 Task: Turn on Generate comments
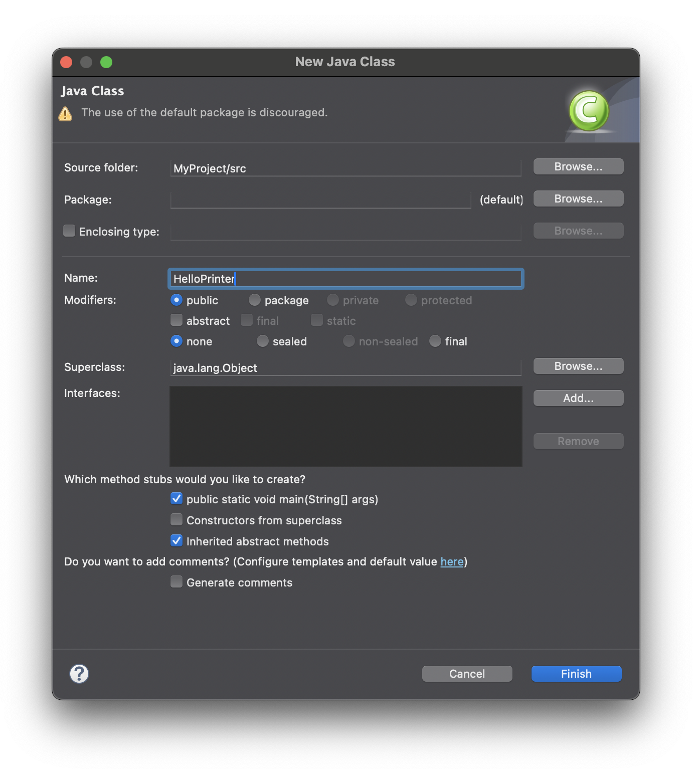coord(177,582)
